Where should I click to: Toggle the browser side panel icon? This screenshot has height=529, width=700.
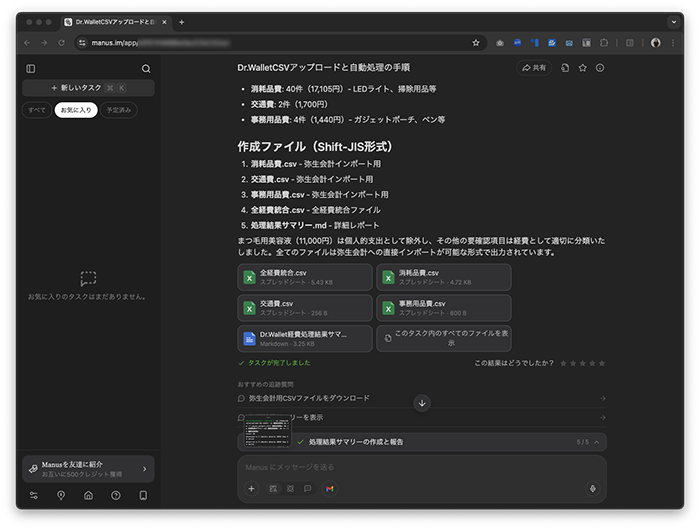pyautogui.click(x=630, y=43)
